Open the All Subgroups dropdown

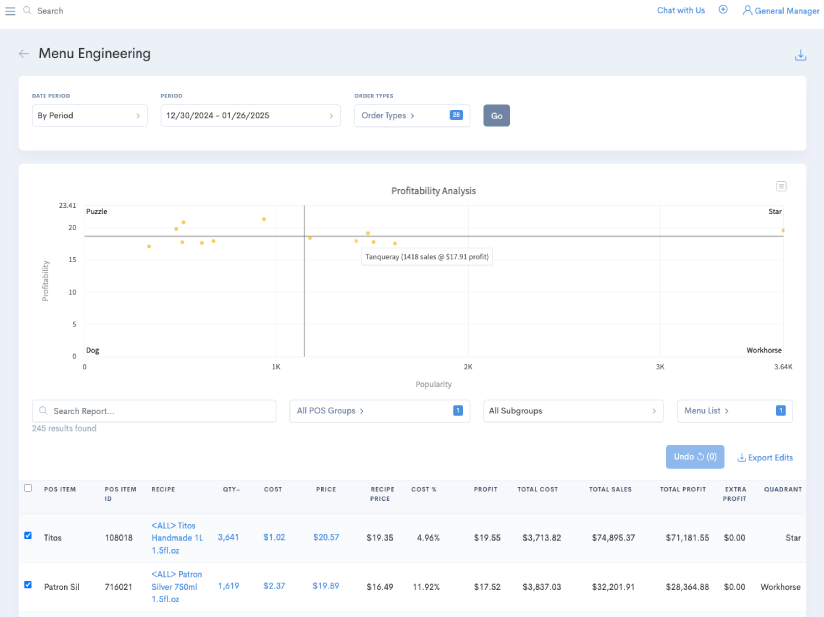[573, 411]
